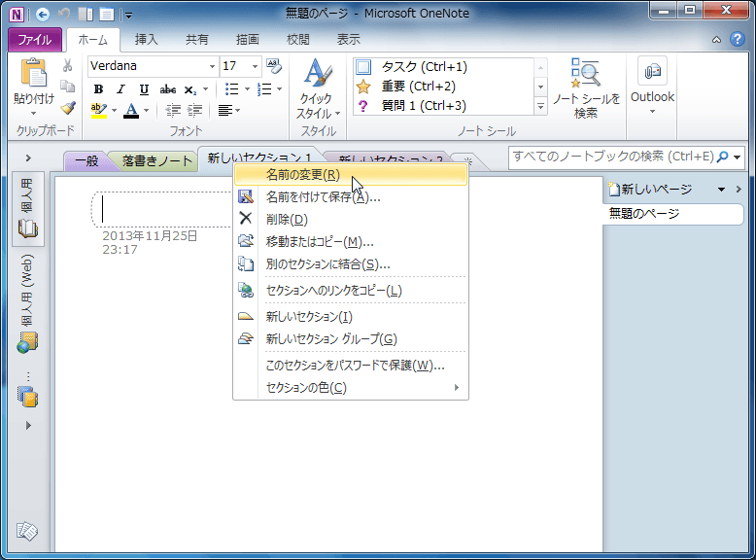The image size is (756, 560).
Task: Toggle Strikethrough formatting
Action: (167, 89)
